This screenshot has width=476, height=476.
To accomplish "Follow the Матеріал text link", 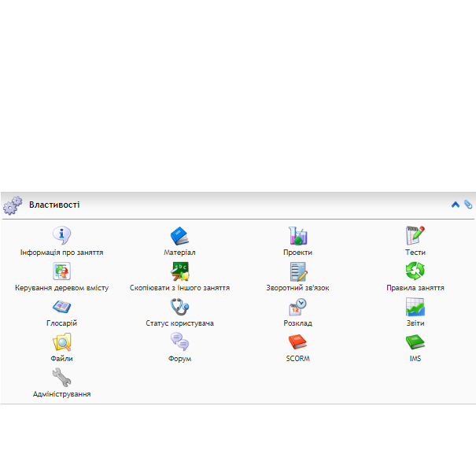I will click(179, 253).
